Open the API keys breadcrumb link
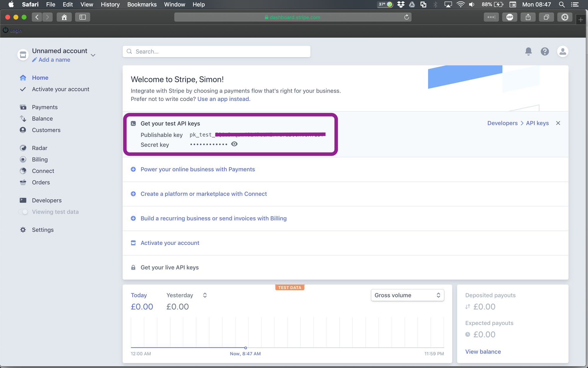The image size is (588, 368). [x=537, y=123]
